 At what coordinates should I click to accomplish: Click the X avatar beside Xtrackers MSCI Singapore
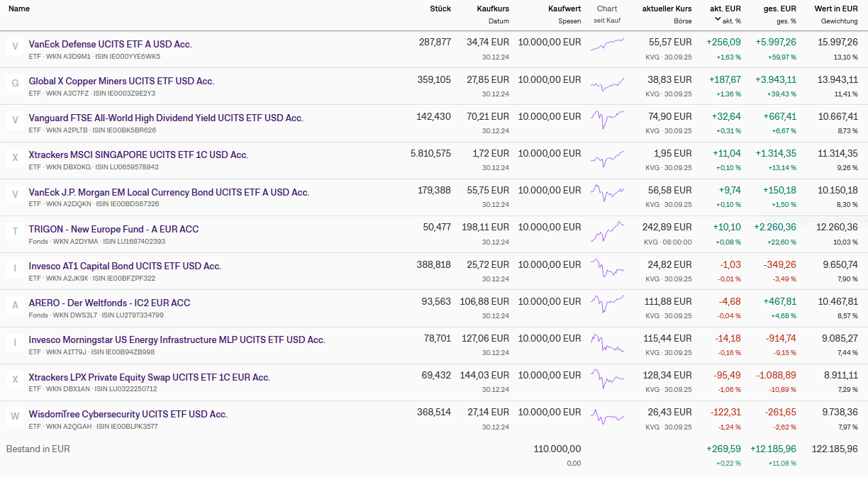(15, 157)
